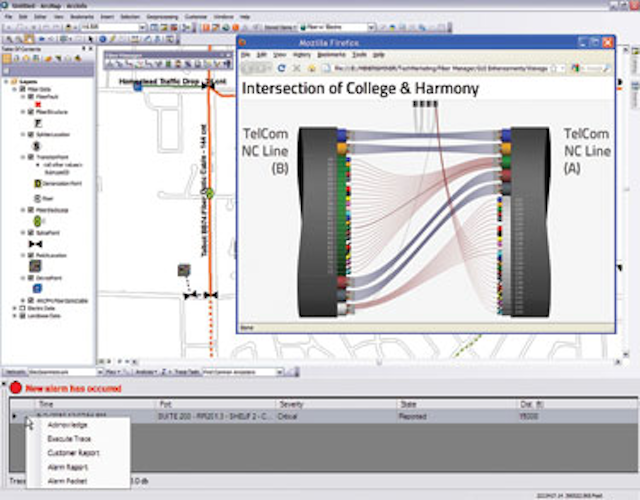This screenshot has height=500, width=640.
Task: Toggle the PatchLocation layer checkbox
Action: click(31, 256)
